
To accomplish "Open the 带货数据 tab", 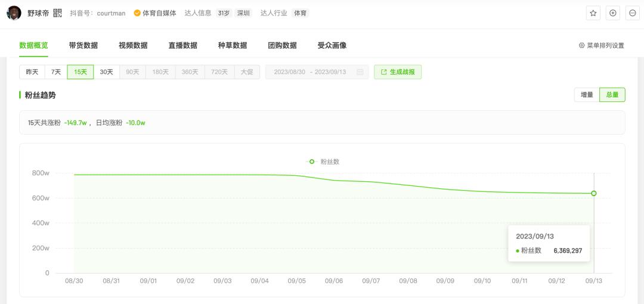I will point(83,45).
